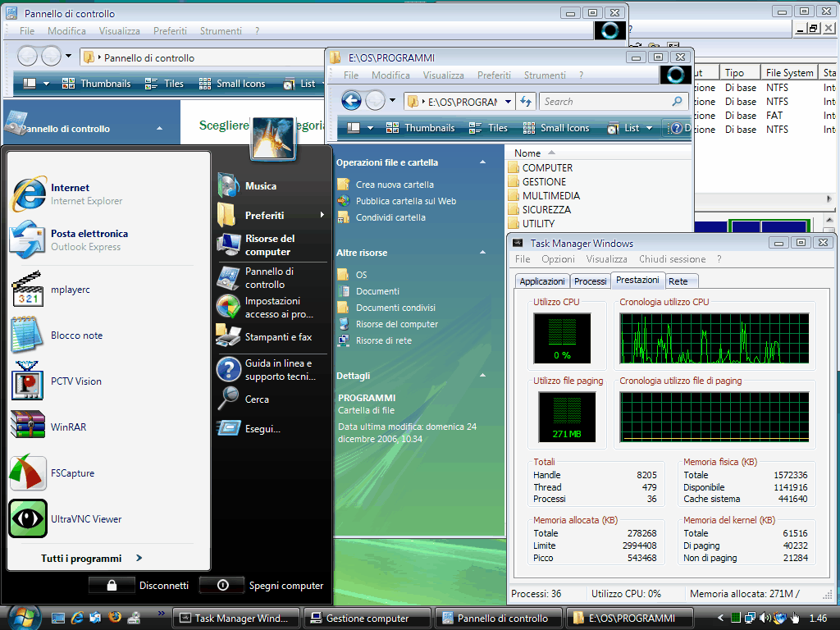Select SICUREZZA folder in file list
Screen dimensions: 840x630
pos(540,209)
